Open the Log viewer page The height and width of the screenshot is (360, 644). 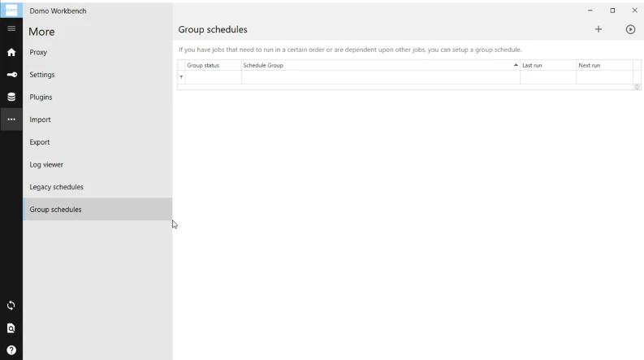tap(46, 164)
